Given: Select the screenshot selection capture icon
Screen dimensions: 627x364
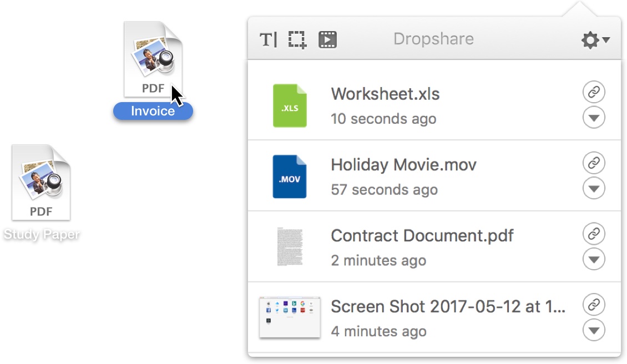Looking at the screenshot, I should tap(297, 40).
